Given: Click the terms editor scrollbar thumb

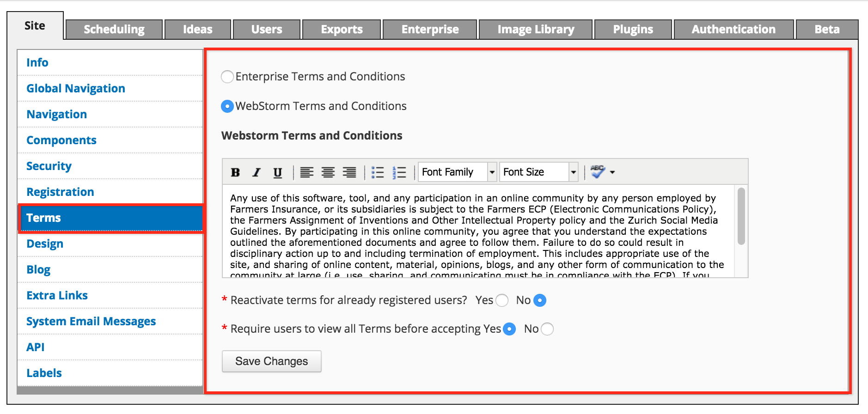Looking at the screenshot, I should [x=741, y=216].
